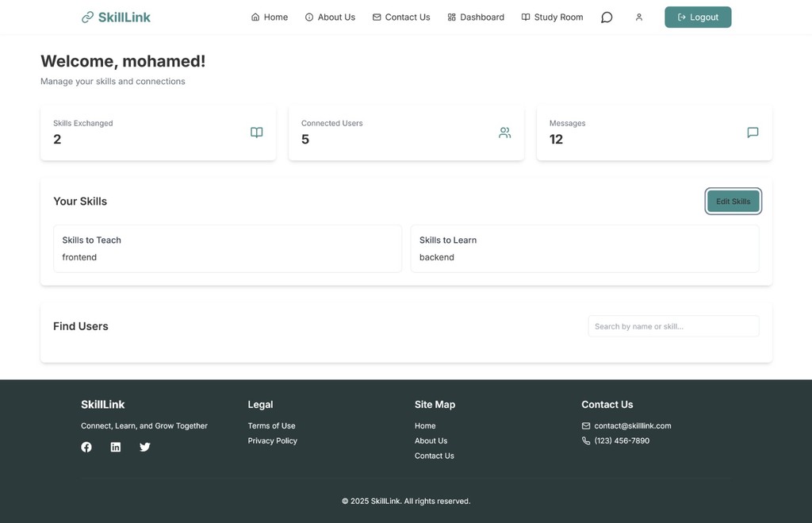Viewport: 812px width, 523px height.
Task: Click the 'backend' skill text
Action: point(437,257)
